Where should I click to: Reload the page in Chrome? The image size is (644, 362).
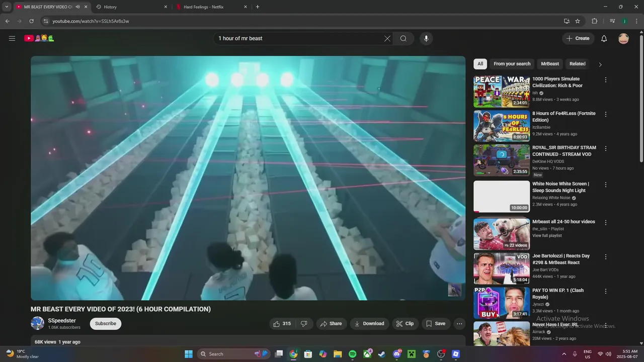[31, 21]
